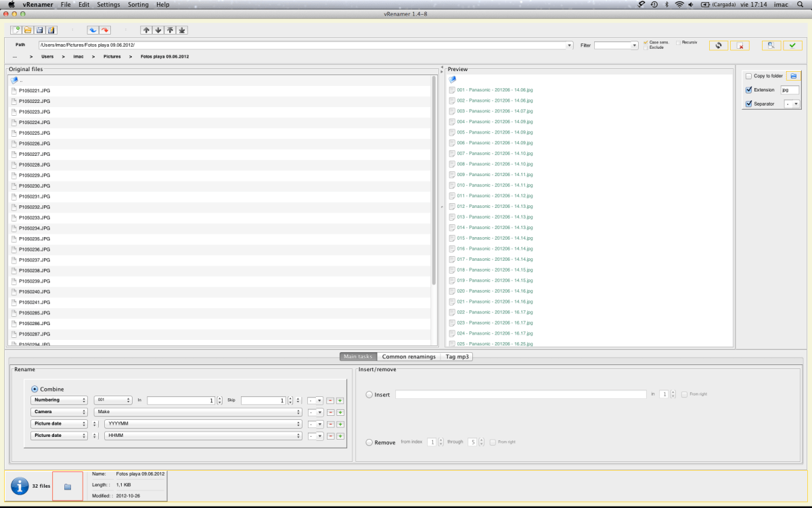Click the undo arrow in the toolbar
The width and height of the screenshot is (812, 508).
93,30
